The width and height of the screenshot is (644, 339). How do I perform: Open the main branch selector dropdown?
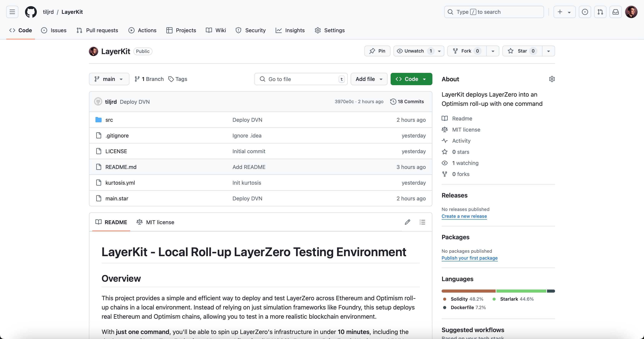pyautogui.click(x=109, y=79)
